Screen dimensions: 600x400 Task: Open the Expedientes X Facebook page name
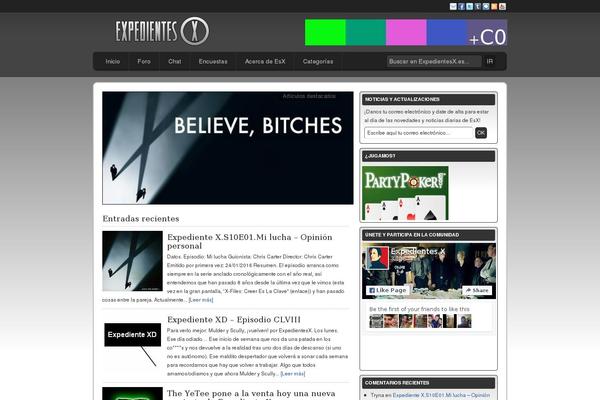coord(418,251)
